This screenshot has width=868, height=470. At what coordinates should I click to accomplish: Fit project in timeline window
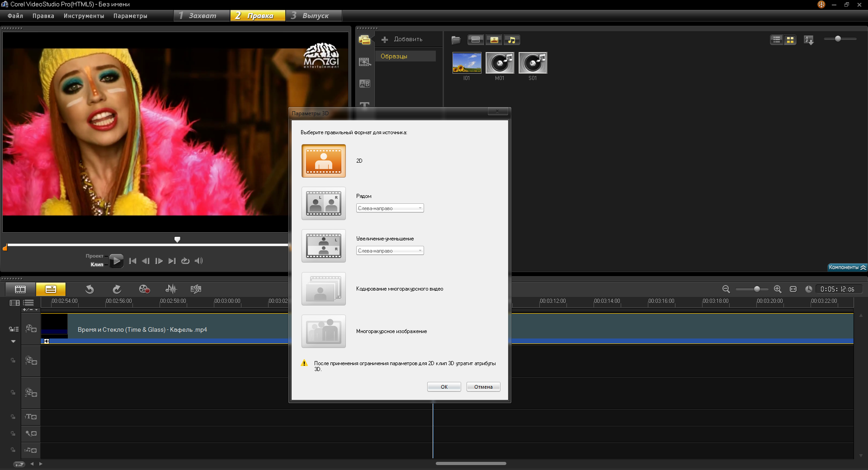click(x=793, y=289)
